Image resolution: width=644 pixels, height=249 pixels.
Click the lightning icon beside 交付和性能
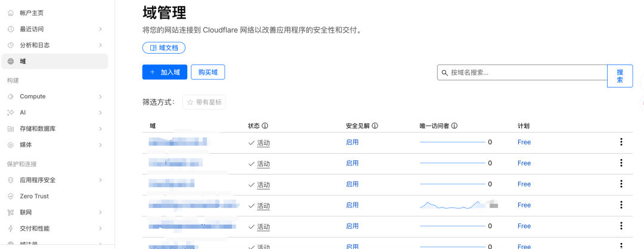click(11, 229)
